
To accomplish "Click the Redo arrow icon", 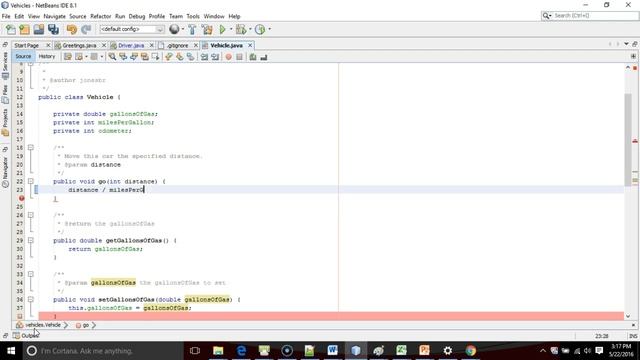I will click(86, 29).
